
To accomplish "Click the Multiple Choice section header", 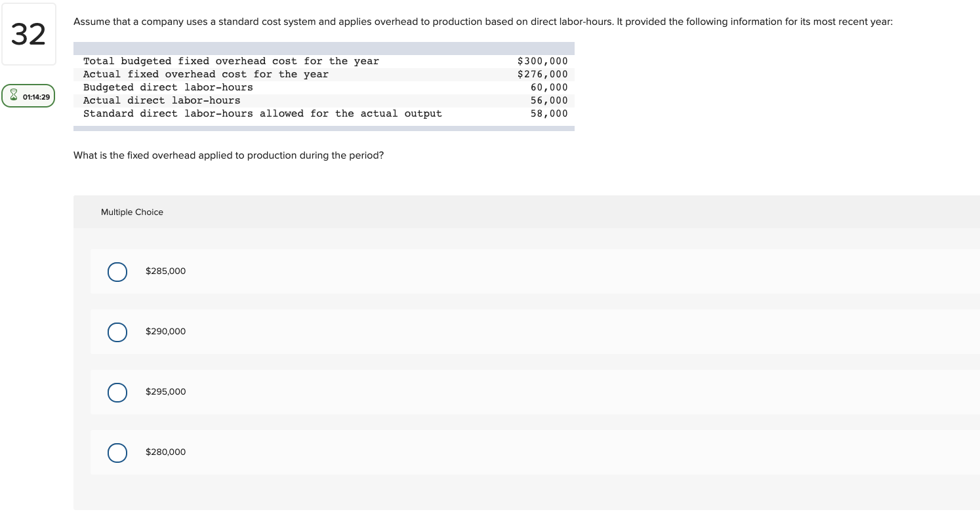I will (132, 212).
